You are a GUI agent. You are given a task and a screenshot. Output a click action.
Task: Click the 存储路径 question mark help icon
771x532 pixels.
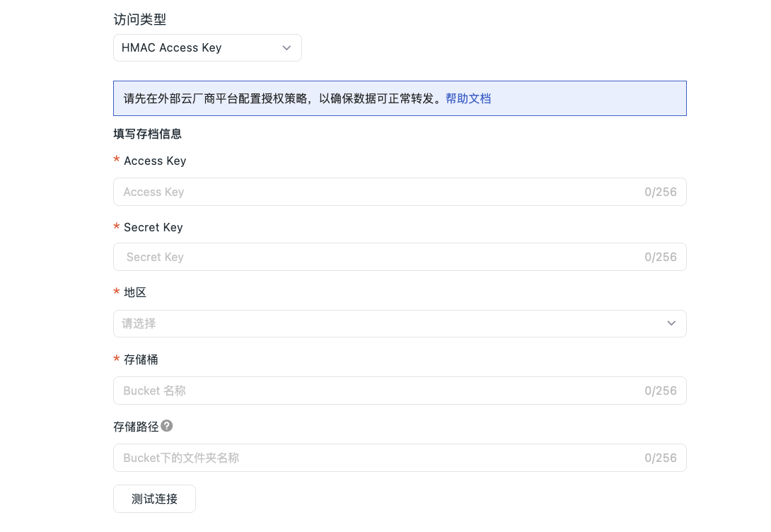point(167,426)
